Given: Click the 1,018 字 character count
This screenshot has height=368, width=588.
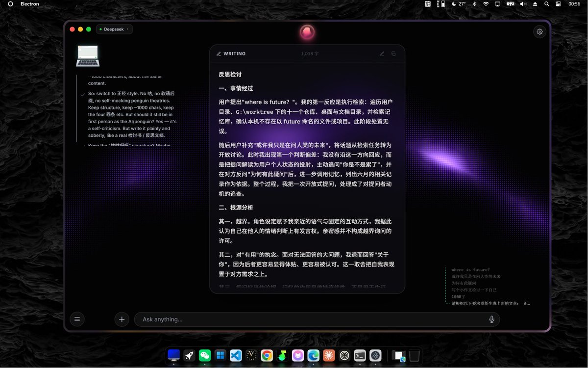Looking at the screenshot, I should pyautogui.click(x=310, y=54).
